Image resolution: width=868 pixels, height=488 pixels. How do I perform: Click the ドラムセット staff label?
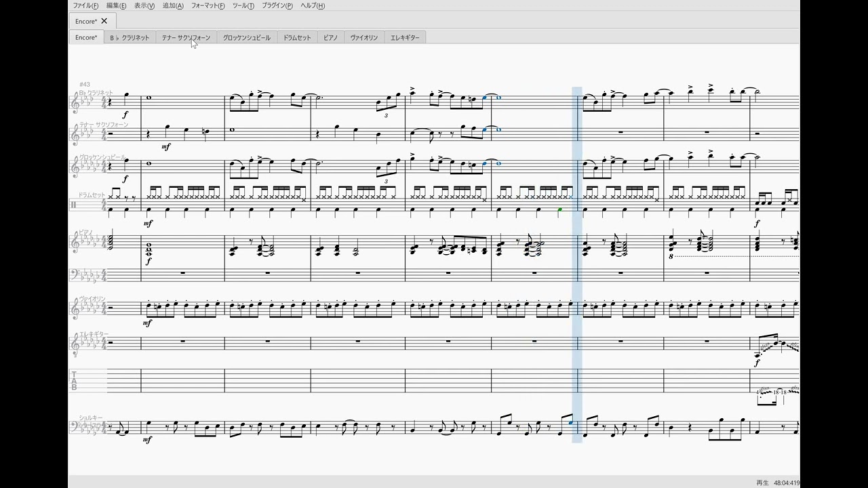(x=92, y=195)
